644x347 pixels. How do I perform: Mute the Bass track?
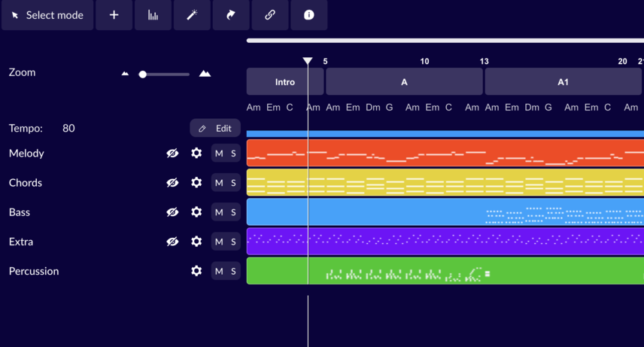coord(219,212)
